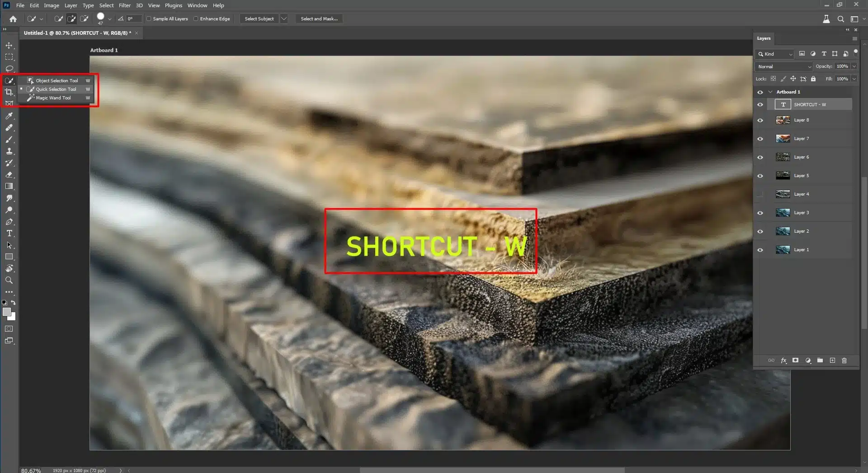Hide Layer 8 visibility eye

tap(760, 121)
